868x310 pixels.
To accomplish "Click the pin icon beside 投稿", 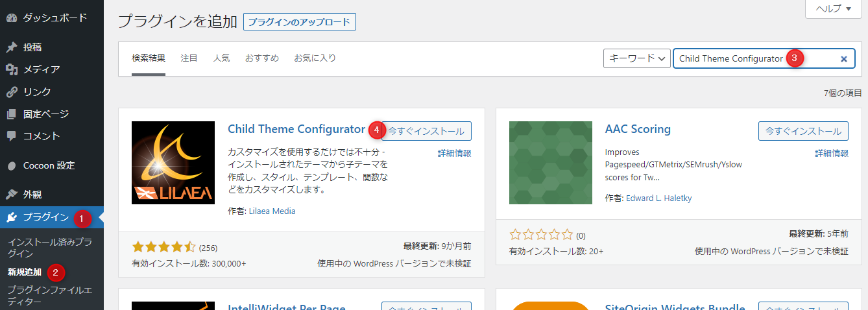I will pos(11,47).
